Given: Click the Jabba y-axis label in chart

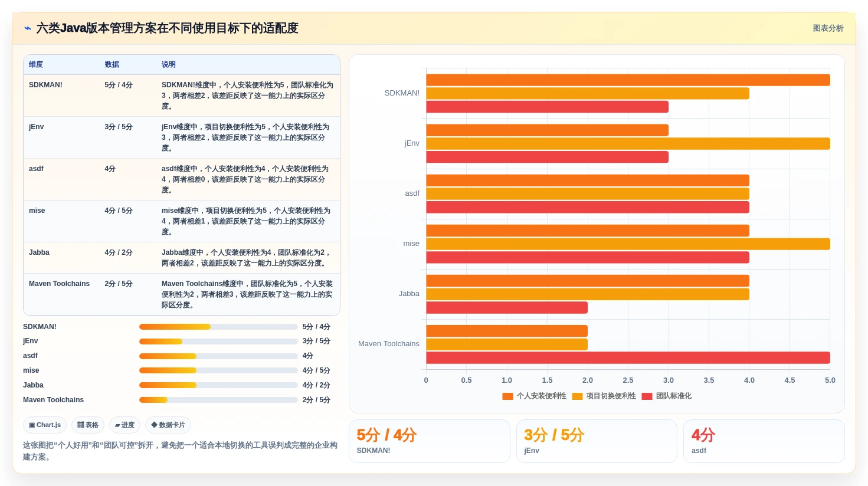Looking at the screenshot, I should tap(409, 294).
